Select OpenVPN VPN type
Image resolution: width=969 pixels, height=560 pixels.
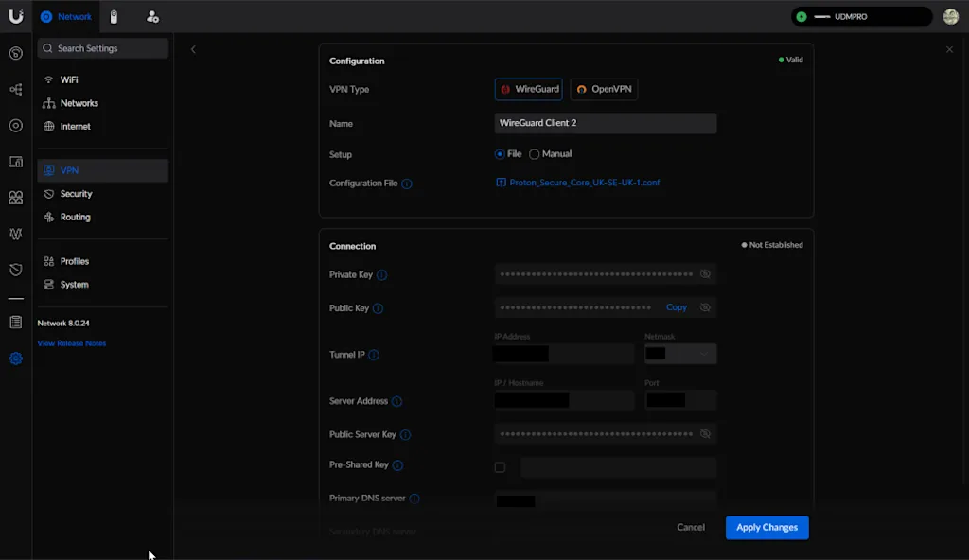(x=604, y=89)
